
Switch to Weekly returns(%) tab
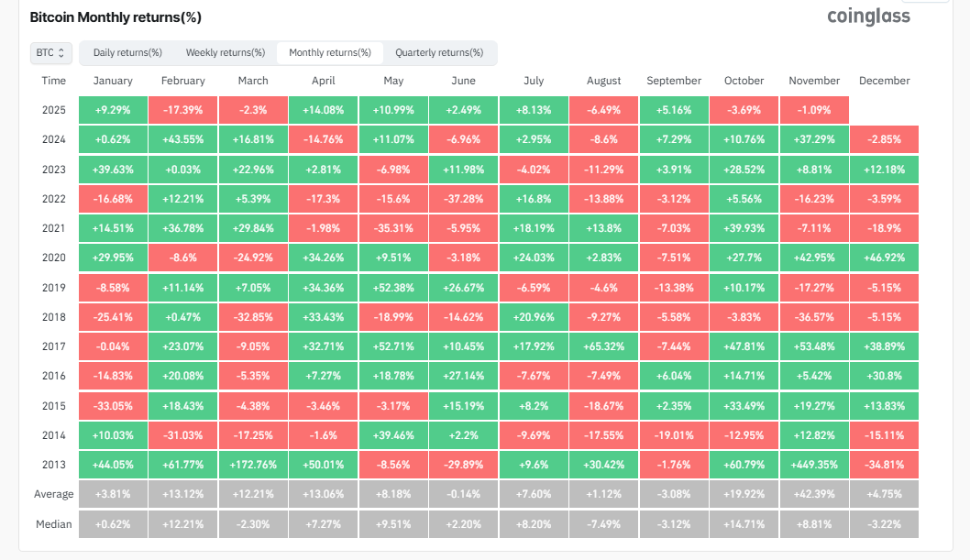pos(225,53)
